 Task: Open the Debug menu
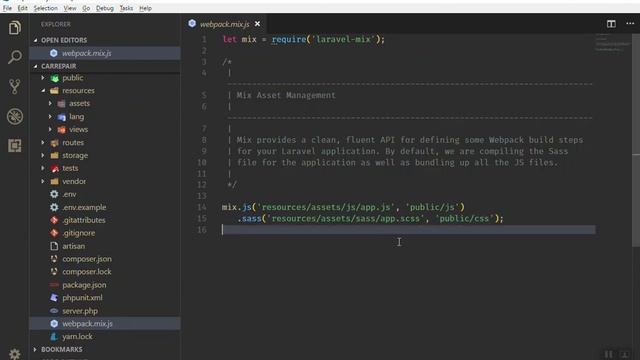105,8
